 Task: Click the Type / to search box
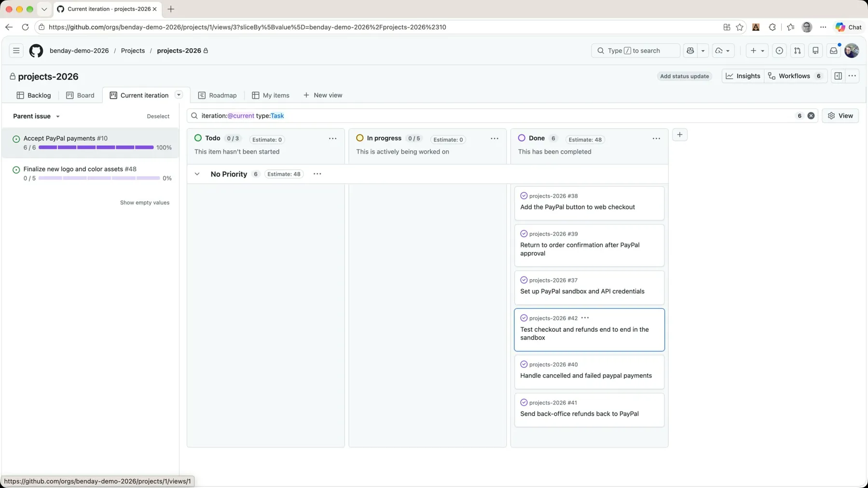tap(635, 51)
